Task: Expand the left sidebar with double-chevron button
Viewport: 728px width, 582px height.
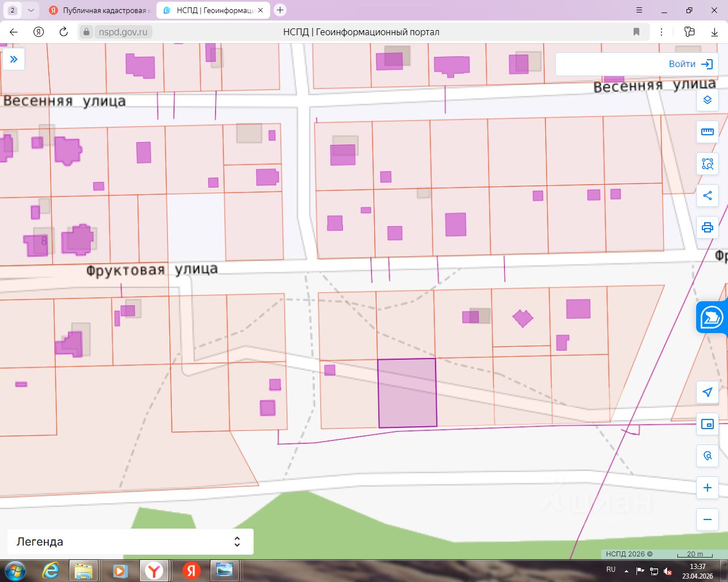Action: (x=14, y=59)
